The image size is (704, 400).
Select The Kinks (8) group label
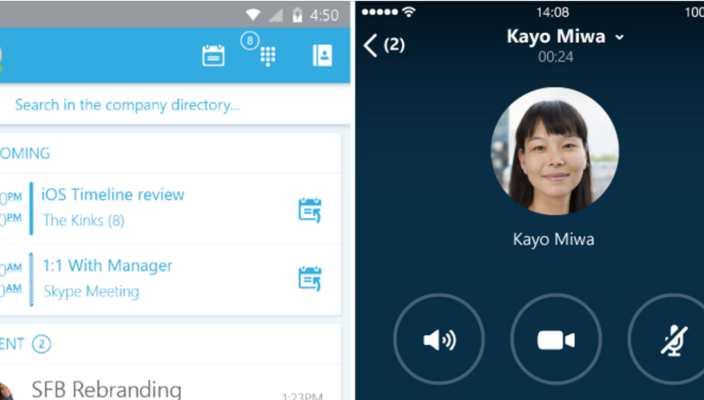[84, 220]
